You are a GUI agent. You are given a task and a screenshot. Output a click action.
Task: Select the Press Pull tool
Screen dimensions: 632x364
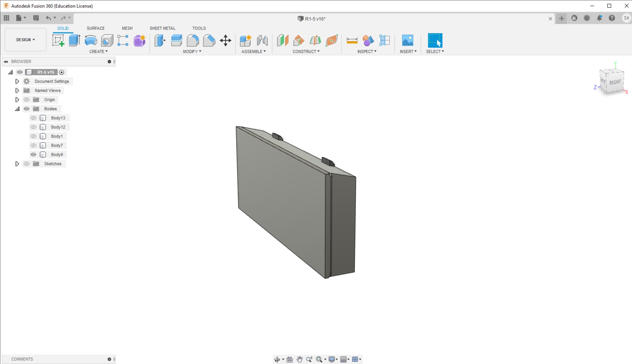point(160,40)
